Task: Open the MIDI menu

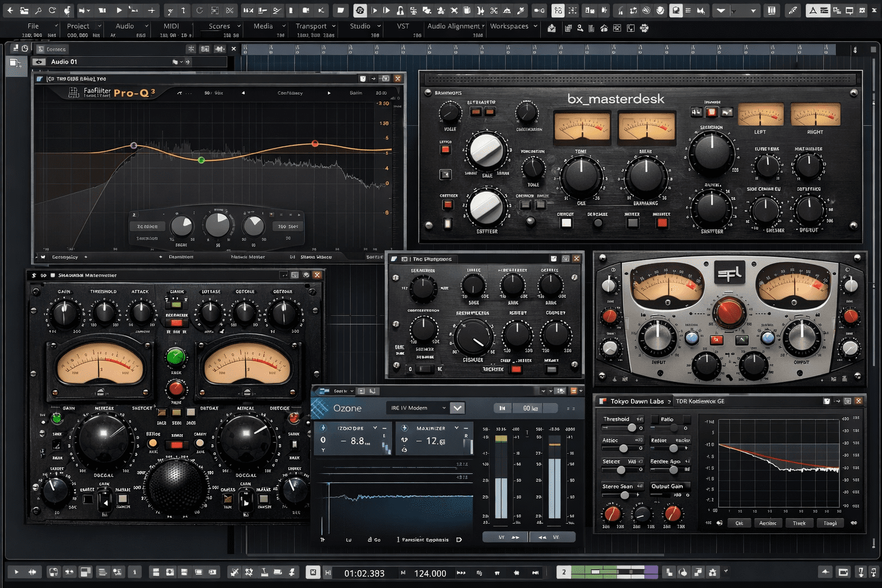Action: (x=171, y=26)
